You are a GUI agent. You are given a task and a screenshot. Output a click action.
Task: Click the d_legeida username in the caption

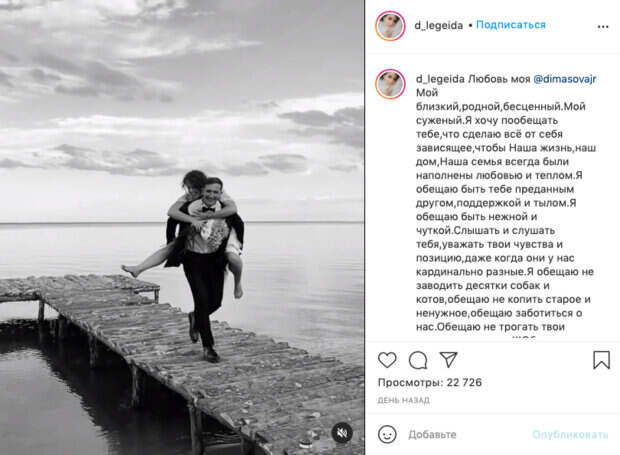pyautogui.click(x=440, y=79)
